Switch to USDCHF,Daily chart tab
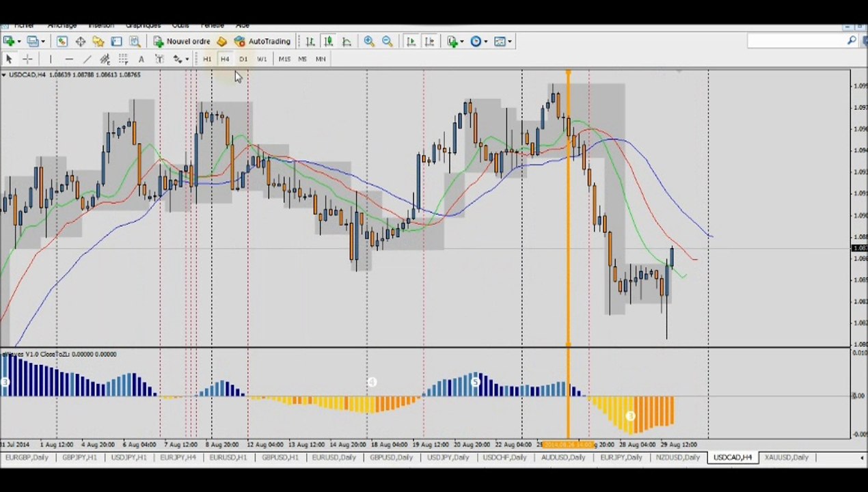 point(504,457)
